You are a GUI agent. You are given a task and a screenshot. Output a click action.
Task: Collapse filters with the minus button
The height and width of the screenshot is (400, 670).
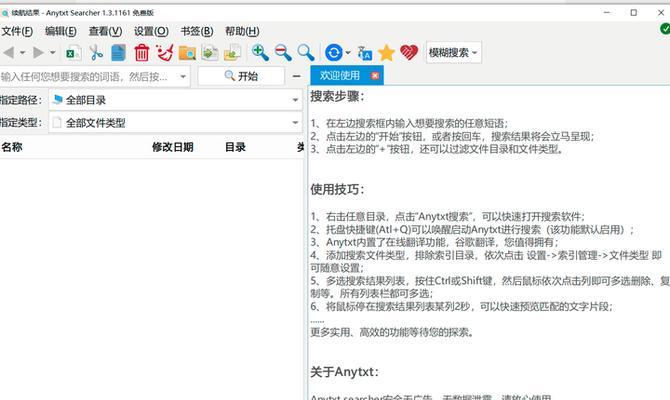[297, 76]
